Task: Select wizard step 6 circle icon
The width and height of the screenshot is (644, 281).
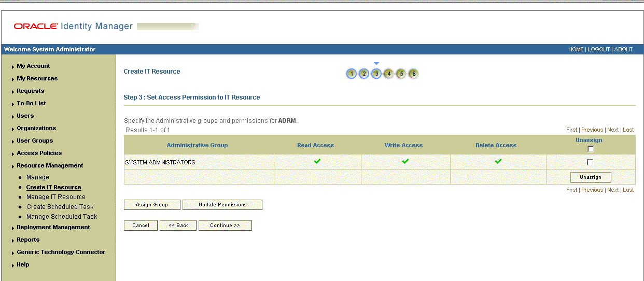Action: [x=413, y=74]
